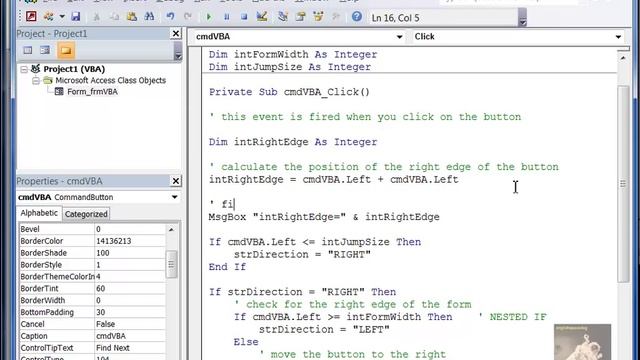Close the Project - Project1 pane

tap(176, 33)
